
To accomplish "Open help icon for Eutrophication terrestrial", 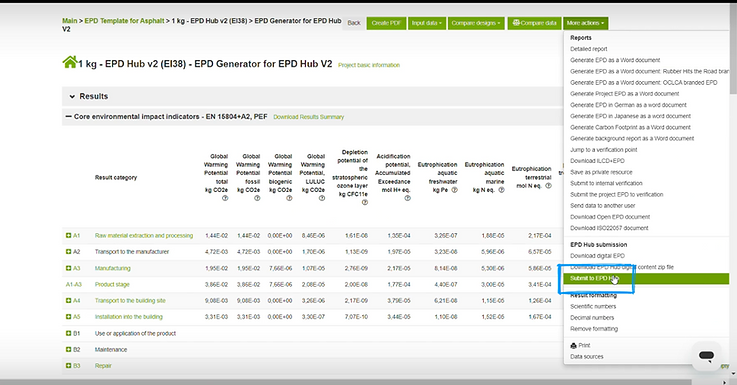I will point(548,186).
